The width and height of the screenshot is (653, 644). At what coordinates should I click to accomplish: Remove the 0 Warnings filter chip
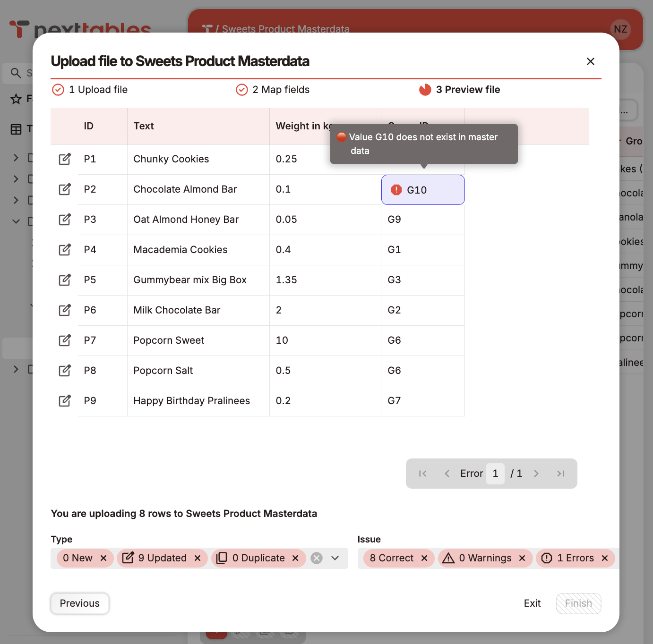click(522, 558)
